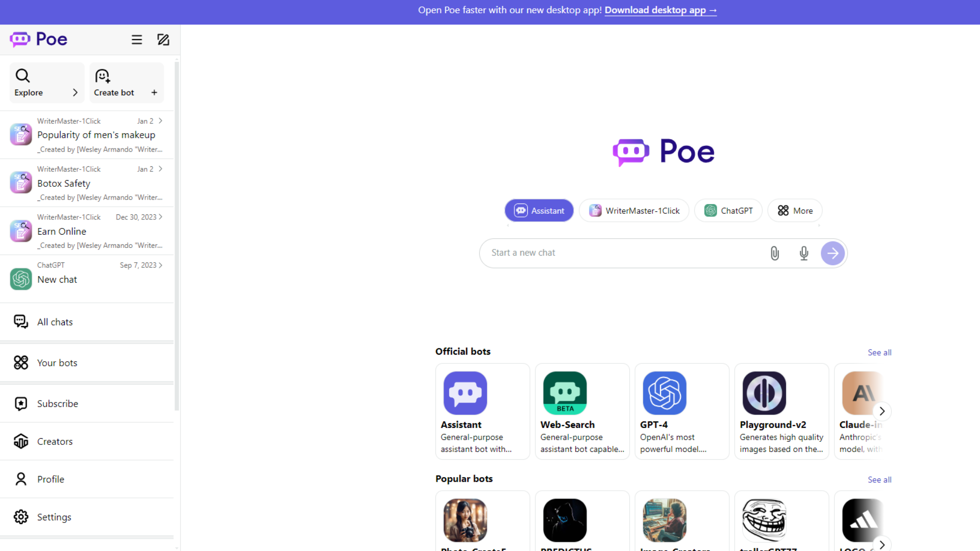Click the Start a new chat input field
Screen dimensions: 980x551
pos(612,253)
